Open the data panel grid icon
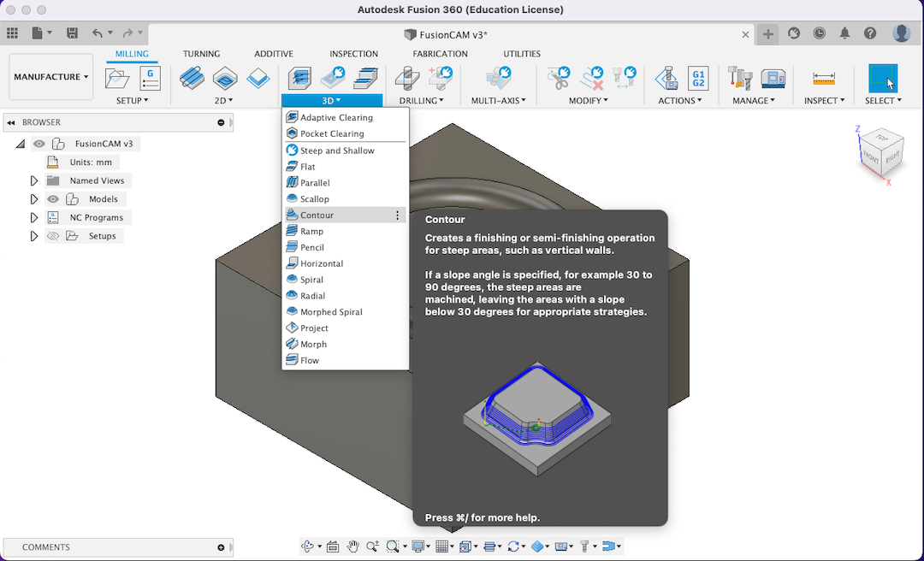This screenshot has width=924, height=561. tap(12, 33)
